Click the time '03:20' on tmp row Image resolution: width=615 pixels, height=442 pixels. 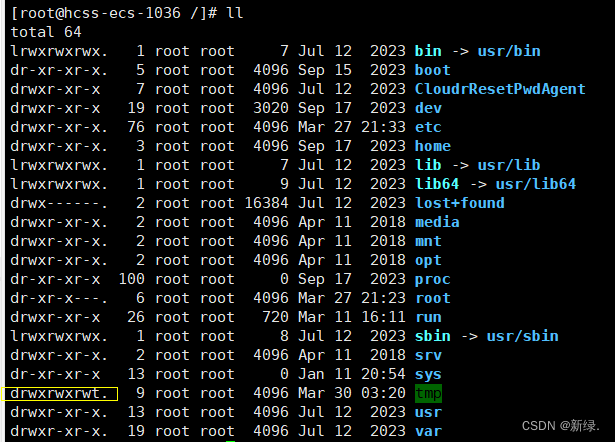tap(383, 393)
